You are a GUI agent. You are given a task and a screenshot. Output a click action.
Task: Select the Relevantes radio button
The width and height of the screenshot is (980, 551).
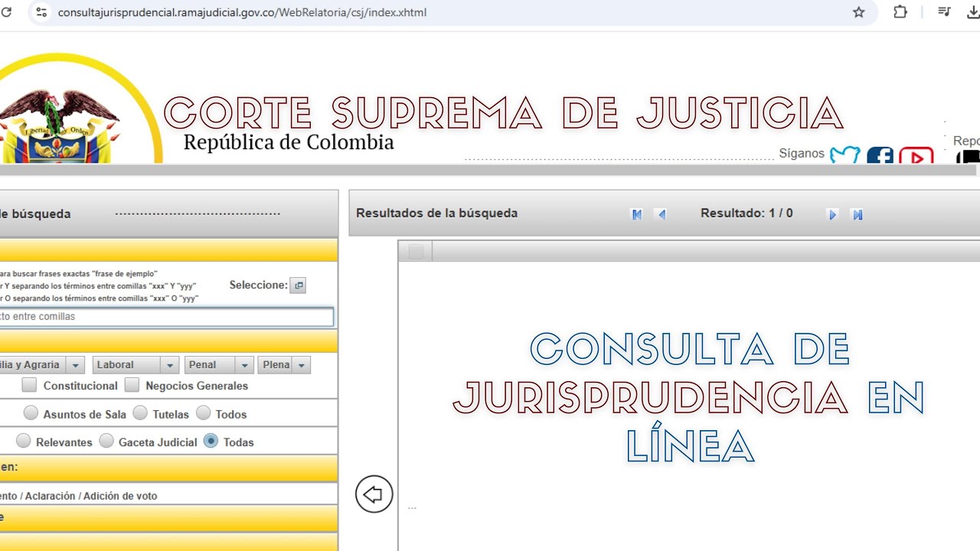point(24,441)
